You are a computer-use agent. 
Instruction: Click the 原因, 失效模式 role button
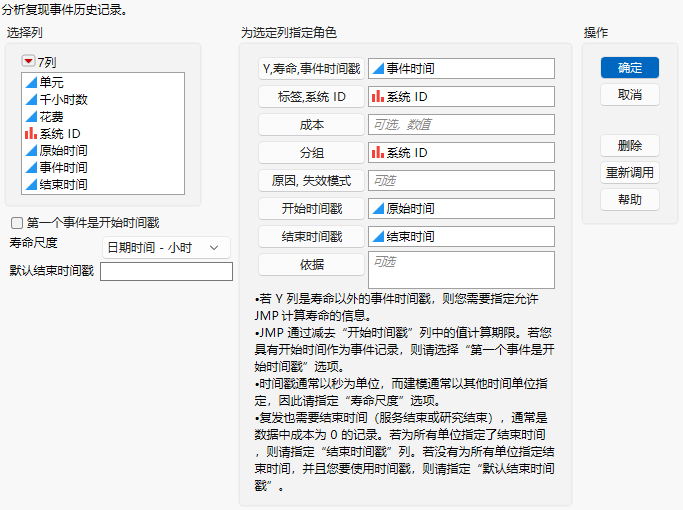point(311,180)
